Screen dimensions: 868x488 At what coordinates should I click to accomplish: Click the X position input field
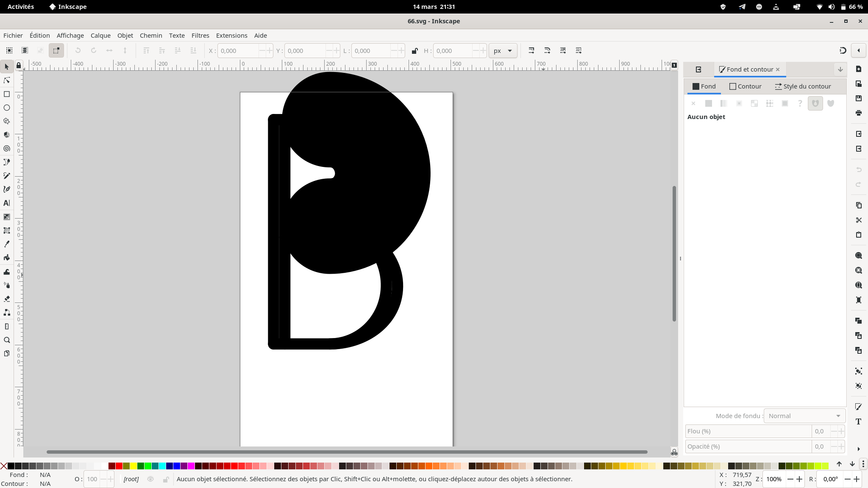point(238,51)
